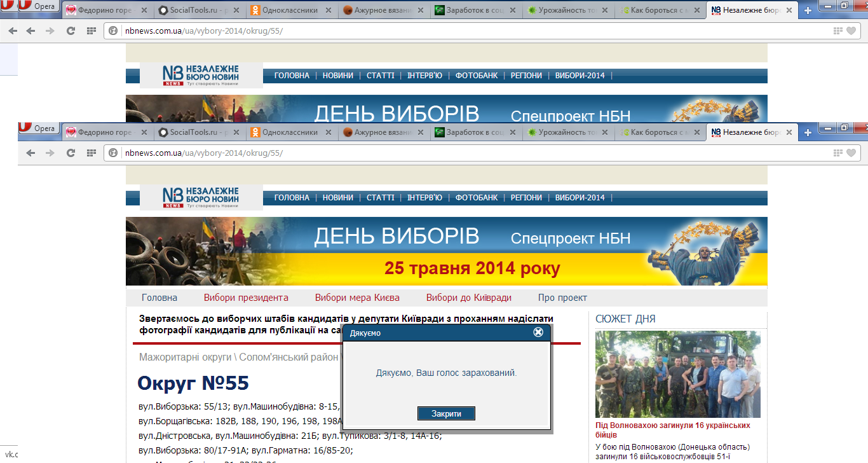
Task: Click the 'Закрити' button in the dialog
Action: 446,413
